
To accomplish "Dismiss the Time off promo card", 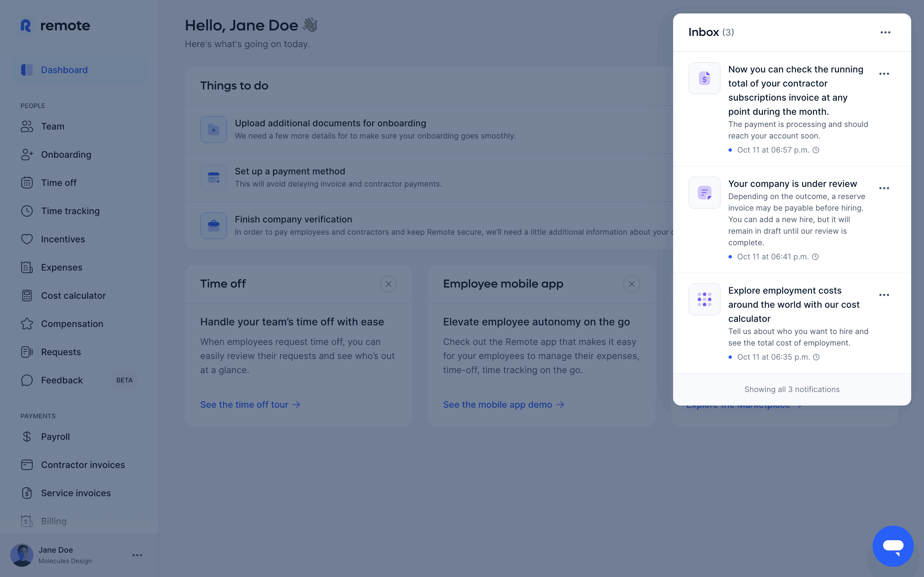I will 388,284.
